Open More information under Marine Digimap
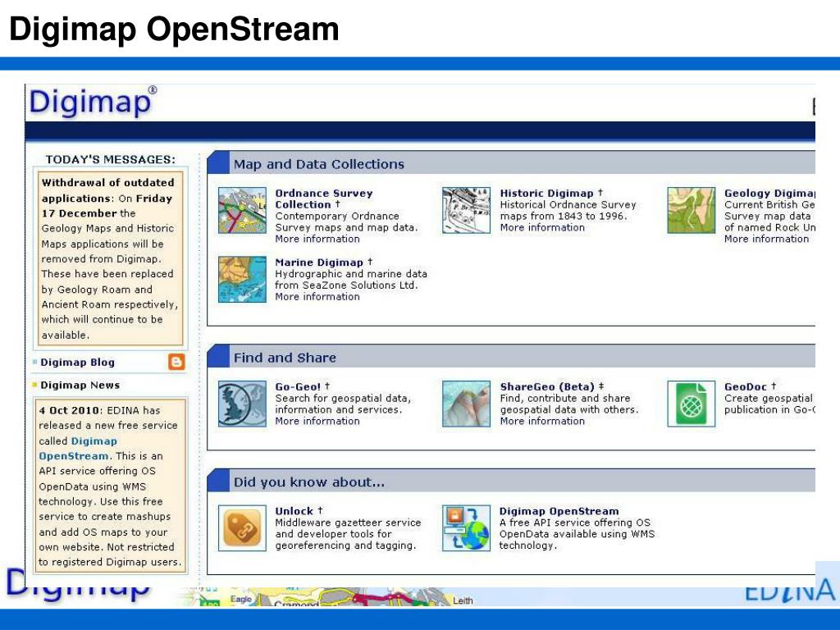Viewport: 840px width, 630px height. click(317, 297)
